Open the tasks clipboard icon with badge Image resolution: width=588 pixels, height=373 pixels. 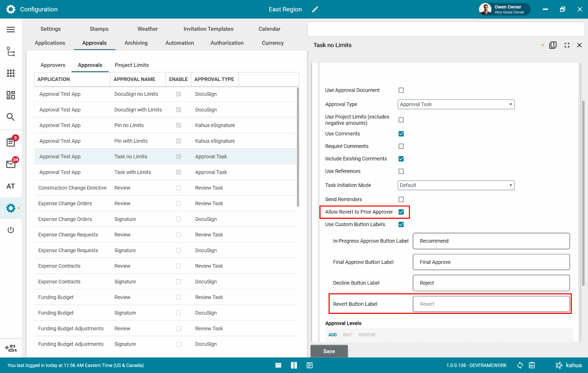(x=11, y=142)
